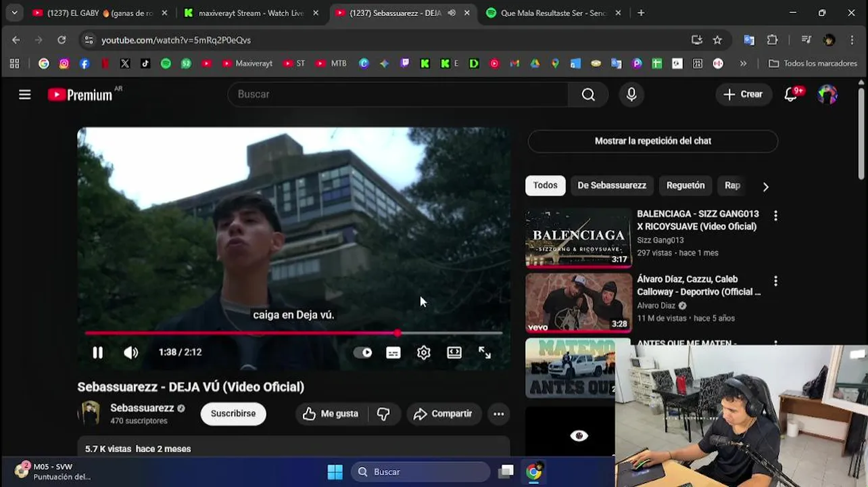The height and width of the screenshot is (487, 868).
Task: Show hidden bookmarks with the chevron
Action: tap(743, 64)
